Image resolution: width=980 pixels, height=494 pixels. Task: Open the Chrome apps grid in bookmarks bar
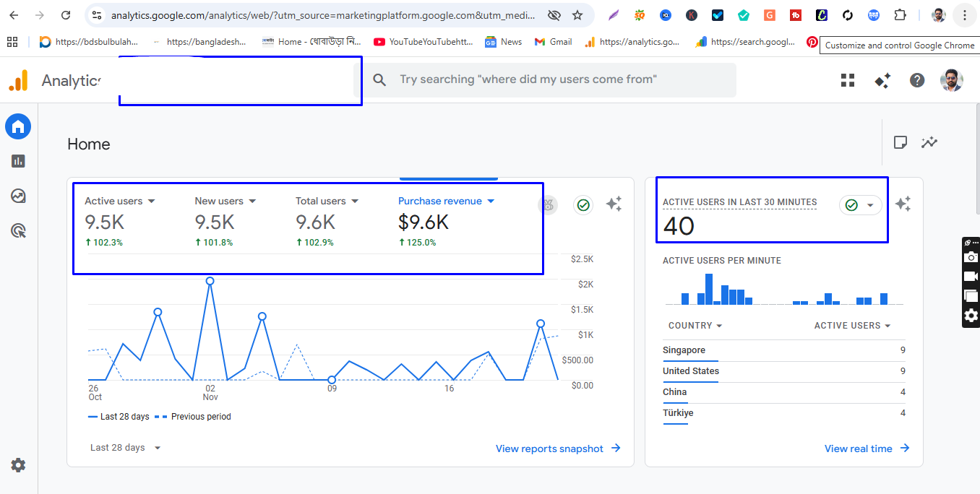click(12, 42)
